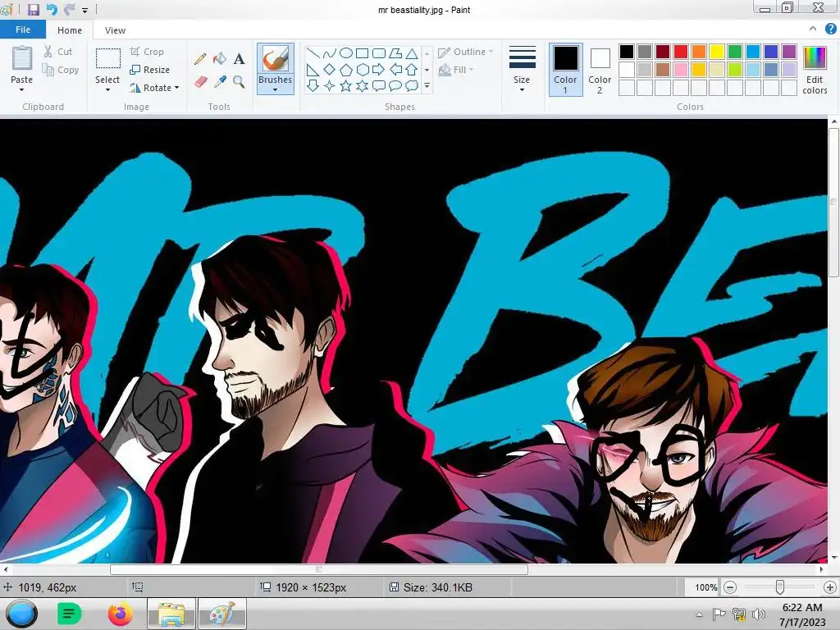Open Customize Quick Access Toolbar arrow

pyautogui.click(x=84, y=10)
